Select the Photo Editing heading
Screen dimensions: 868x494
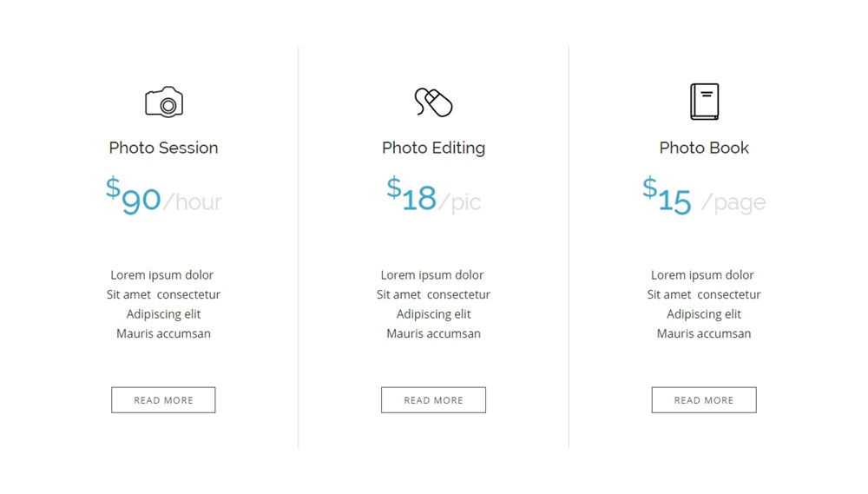433,148
